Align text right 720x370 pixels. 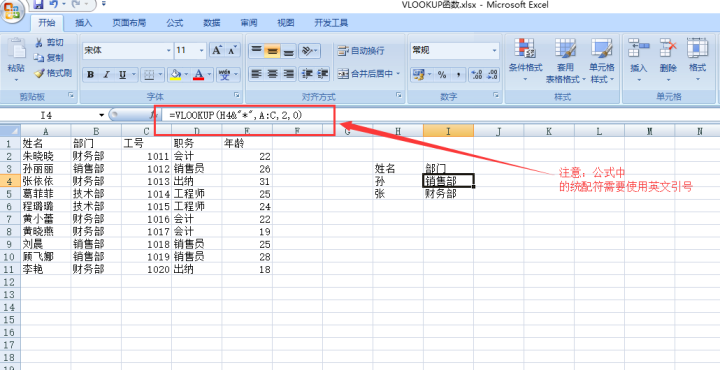pos(288,73)
